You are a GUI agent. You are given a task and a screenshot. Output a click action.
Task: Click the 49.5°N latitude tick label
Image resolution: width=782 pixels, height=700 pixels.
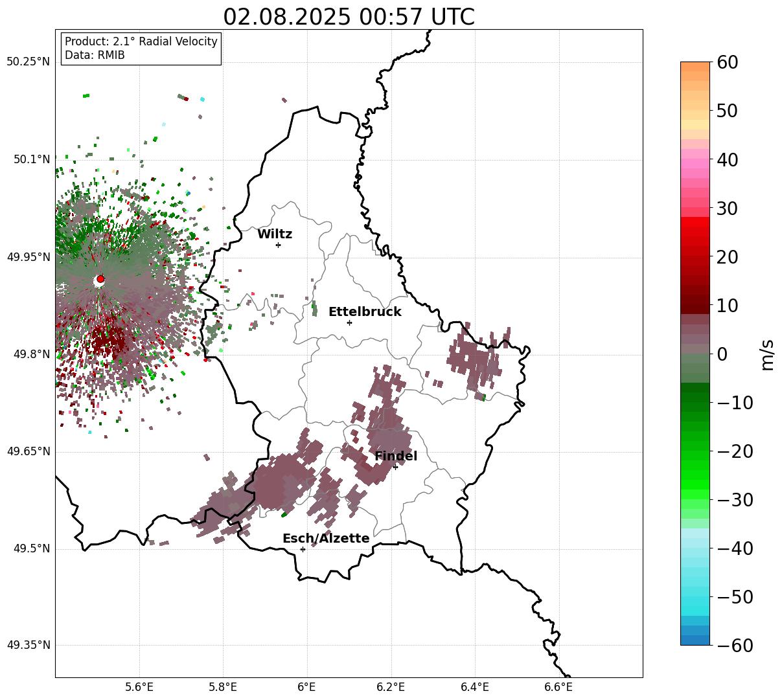click(31, 548)
